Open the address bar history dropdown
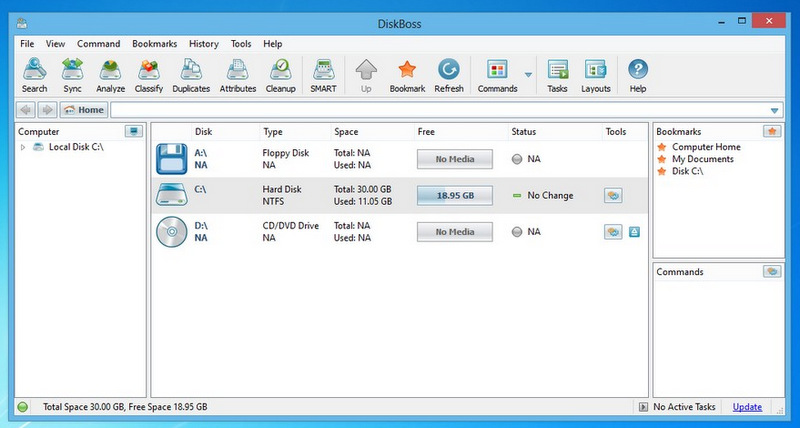This screenshot has height=428, width=800. point(774,110)
